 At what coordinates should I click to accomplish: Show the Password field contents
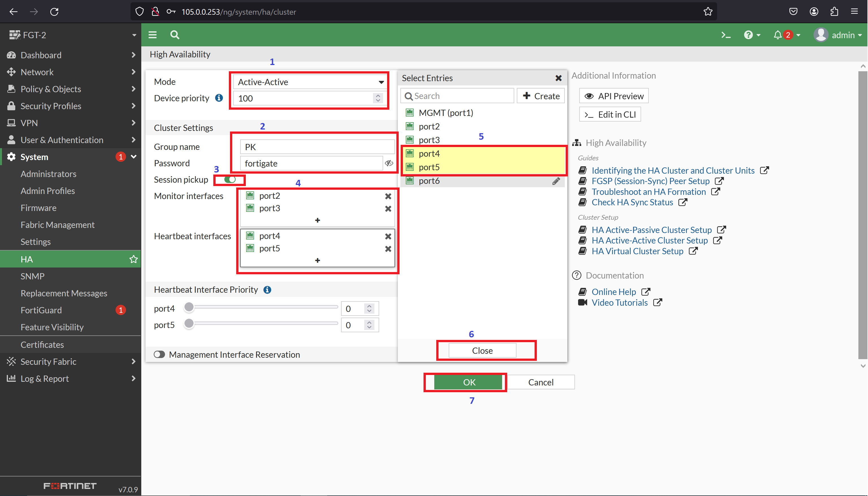389,163
